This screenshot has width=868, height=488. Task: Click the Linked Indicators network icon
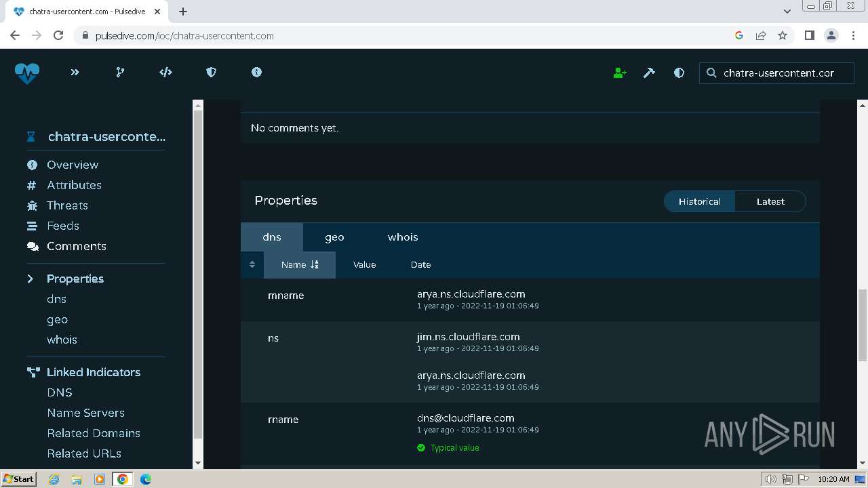pyautogui.click(x=33, y=372)
